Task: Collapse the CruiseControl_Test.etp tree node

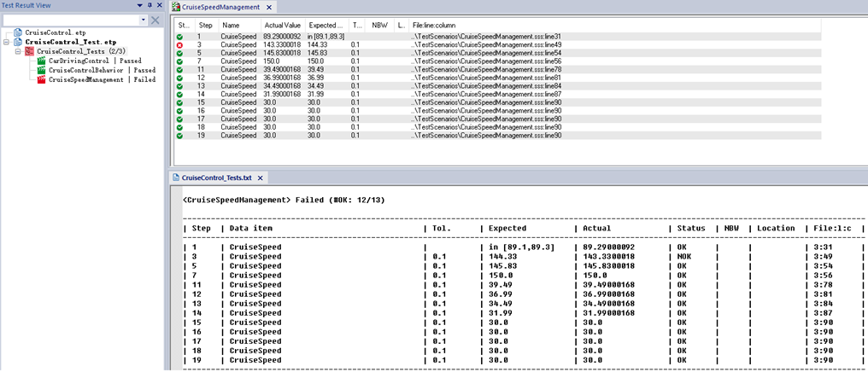Action: pyautogui.click(x=7, y=42)
